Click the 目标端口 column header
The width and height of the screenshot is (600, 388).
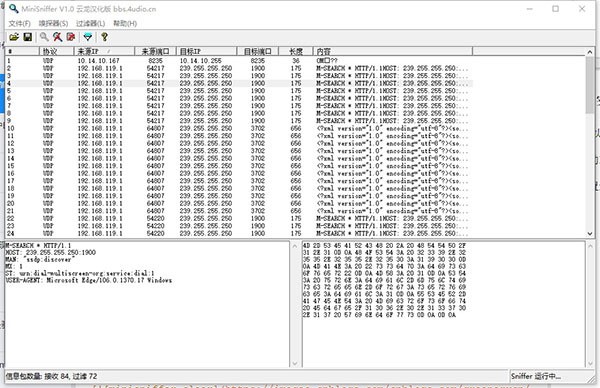258,51
